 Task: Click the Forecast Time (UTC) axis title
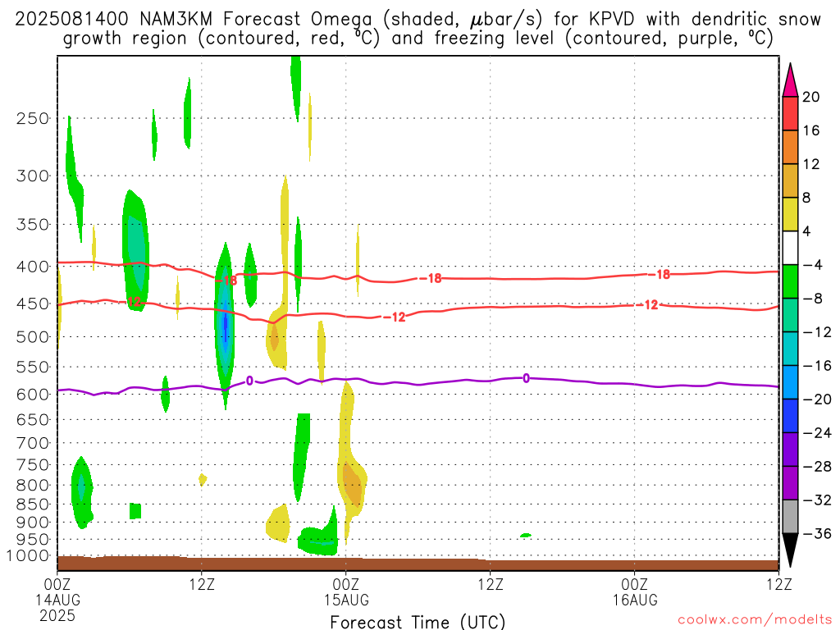(418, 622)
